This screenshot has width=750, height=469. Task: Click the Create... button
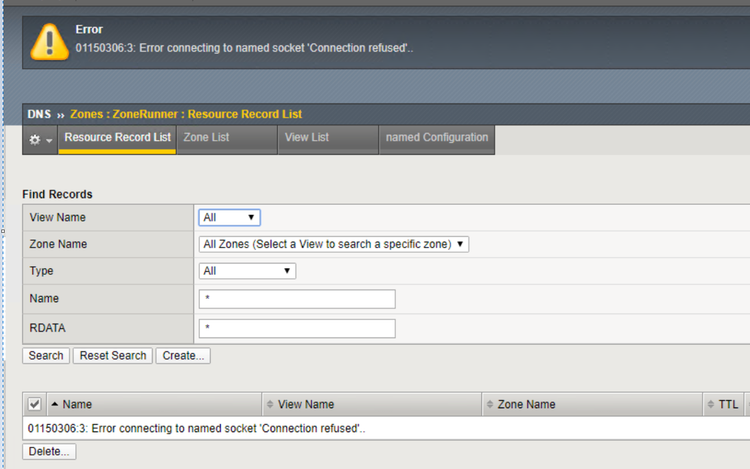(182, 356)
